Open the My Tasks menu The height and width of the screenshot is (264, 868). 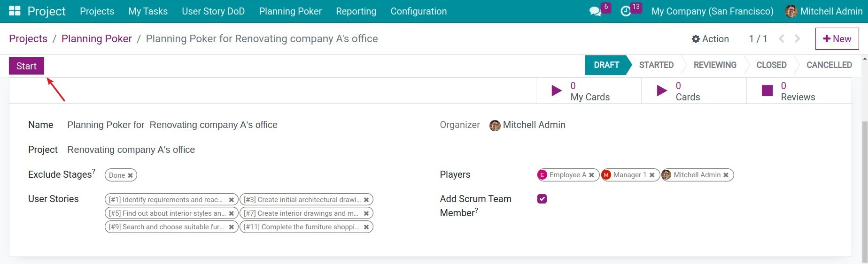pyautogui.click(x=148, y=11)
